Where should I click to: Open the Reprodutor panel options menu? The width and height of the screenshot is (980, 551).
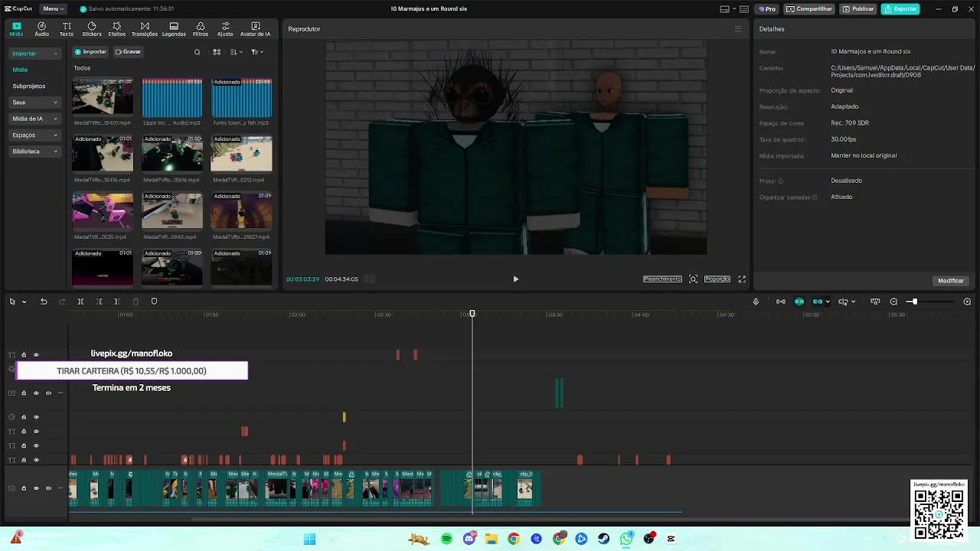[738, 29]
